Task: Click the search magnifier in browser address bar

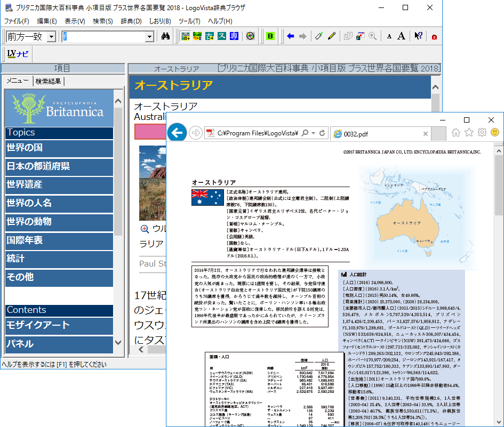Action: pyautogui.click(x=305, y=133)
